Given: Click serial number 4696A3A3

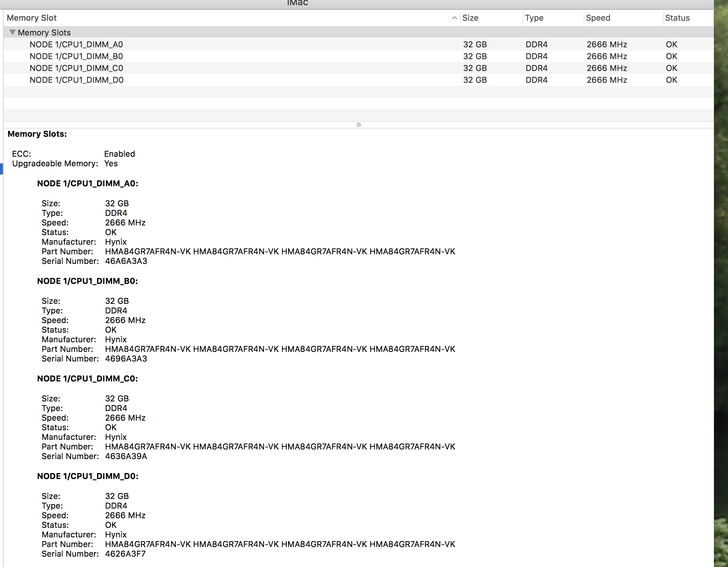Looking at the screenshot, I should [126, 359].
